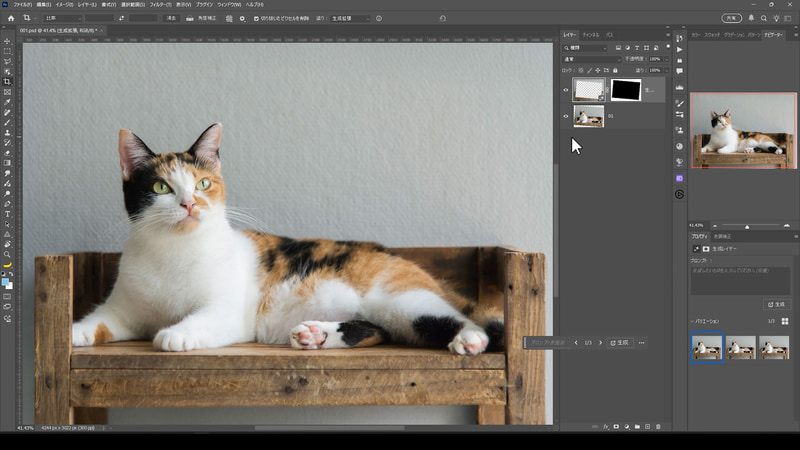Select the Crop tool in left toolbar
Image resolution: width=800 pixels, height=450 pixels.
click(x=7, y=82)
